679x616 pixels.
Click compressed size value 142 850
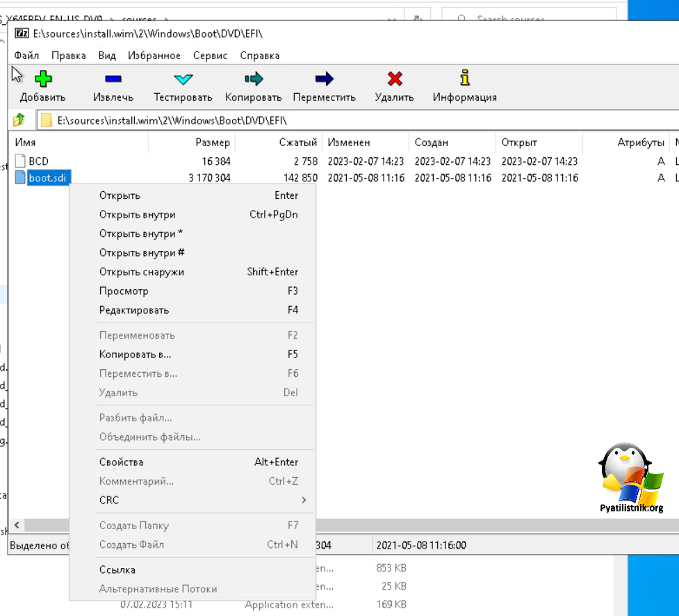click(300, 177)
